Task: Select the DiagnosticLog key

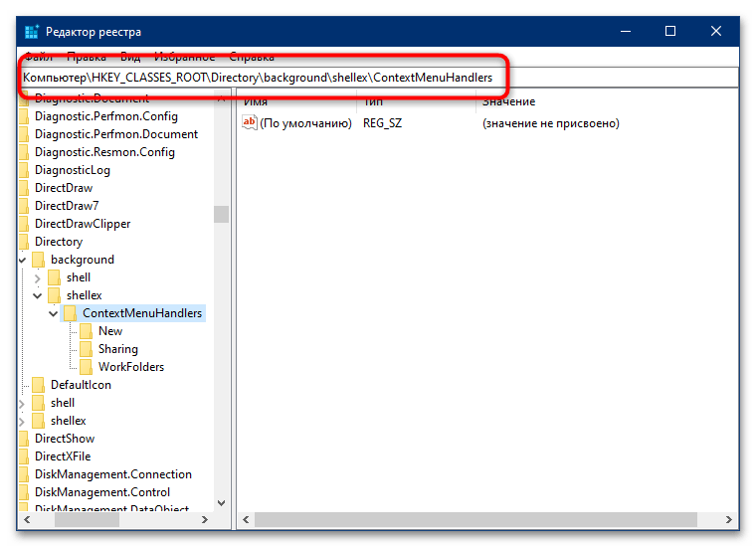Action: 73,170
